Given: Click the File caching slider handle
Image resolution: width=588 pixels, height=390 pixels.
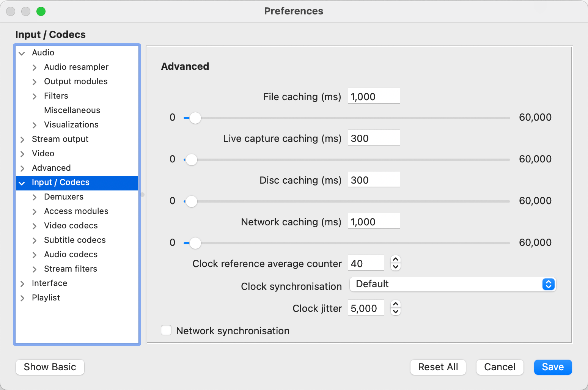Looking at the screenshot, I should pos(195,118).
